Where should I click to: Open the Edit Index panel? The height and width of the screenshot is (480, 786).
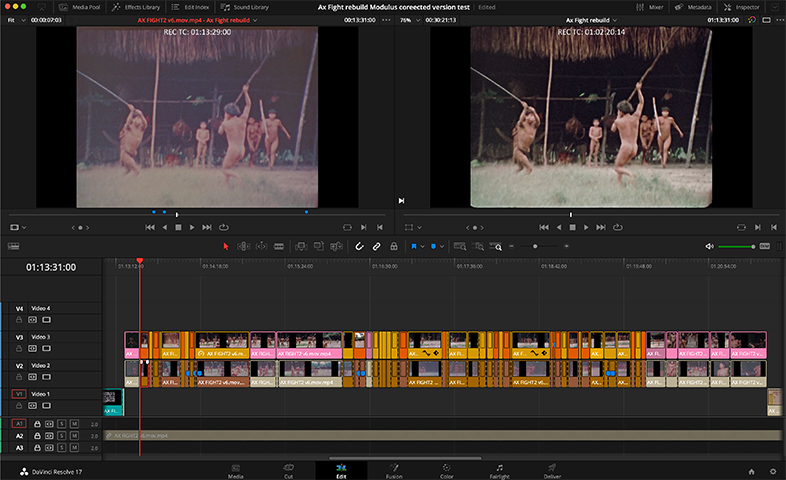coord(190,7)
